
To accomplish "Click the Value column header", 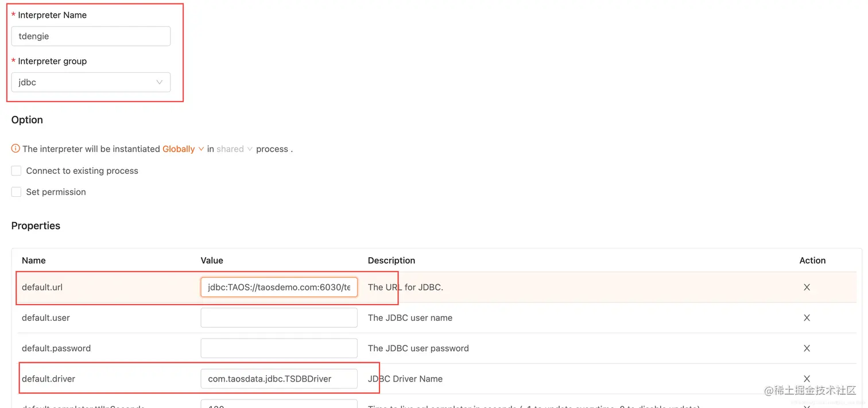I will pyautogui.click(x=212, y=260).
